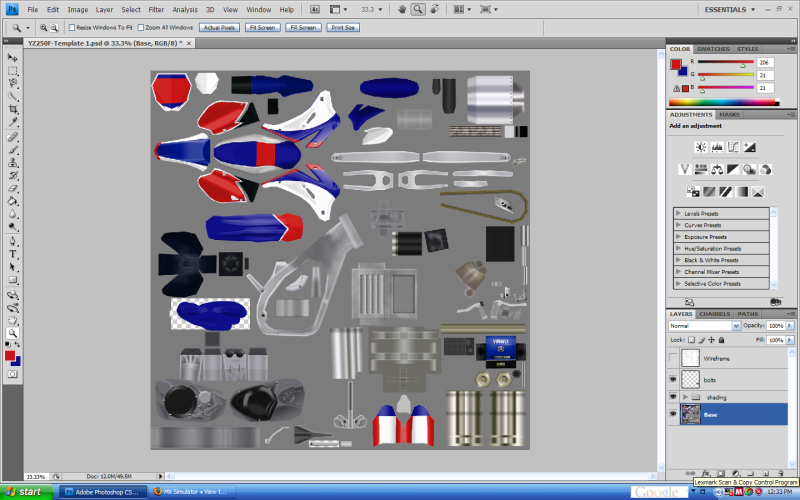This screenshot has width=800, height=500.
Task: Select the Zoom tool in toolbox
Action: pos(12,334)
